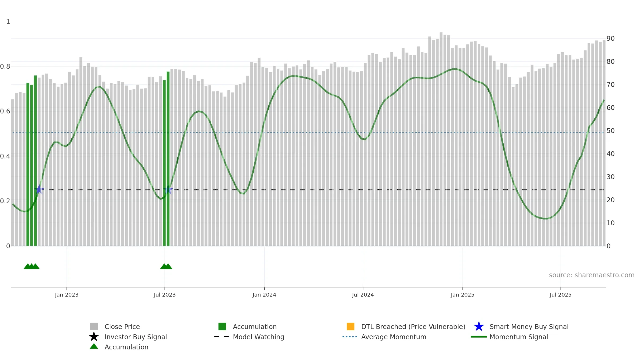
Task: Click the dashed Model Watching legend line icon
Action: [x=222, y=337]
